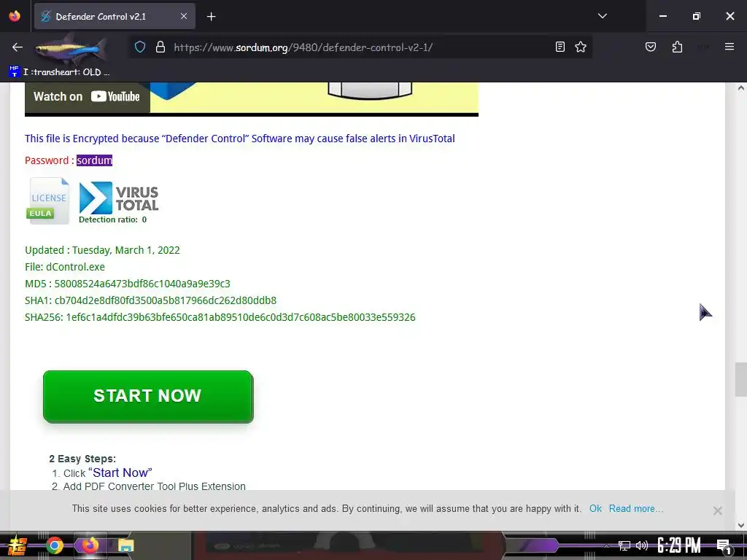Expand the list all tabs chevron
This screenshot has width=747, height=560.
click(x=602, y=16)
